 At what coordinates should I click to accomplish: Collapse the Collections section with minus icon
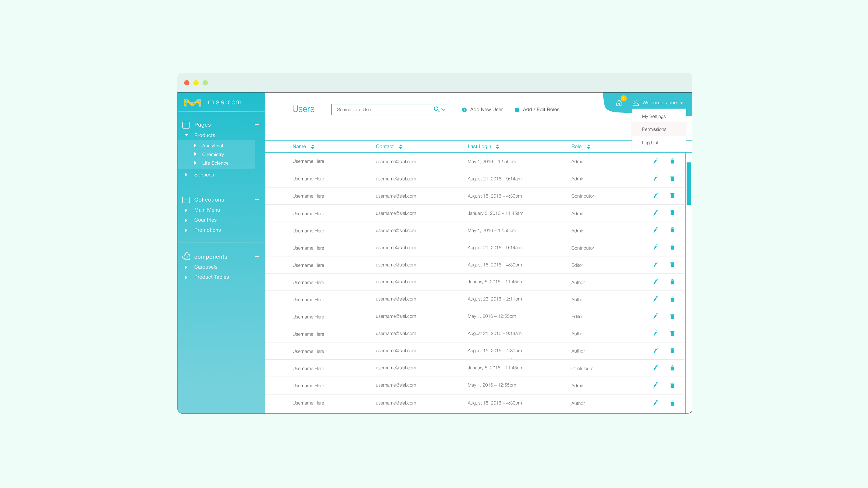coord(257,199)
